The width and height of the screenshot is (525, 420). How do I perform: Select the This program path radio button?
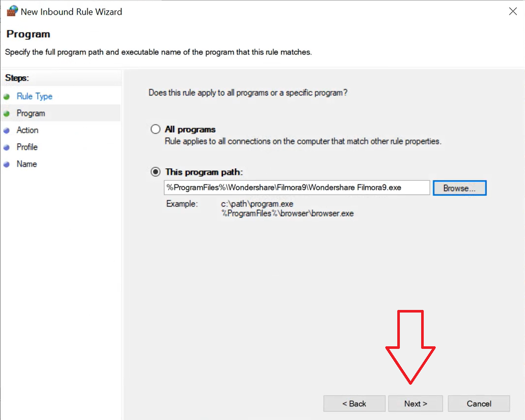155,172
